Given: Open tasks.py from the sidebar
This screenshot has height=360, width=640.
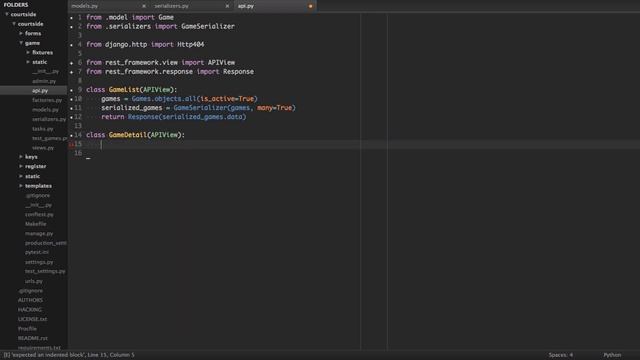Looking at the screenshot, I should pos(42,129).
